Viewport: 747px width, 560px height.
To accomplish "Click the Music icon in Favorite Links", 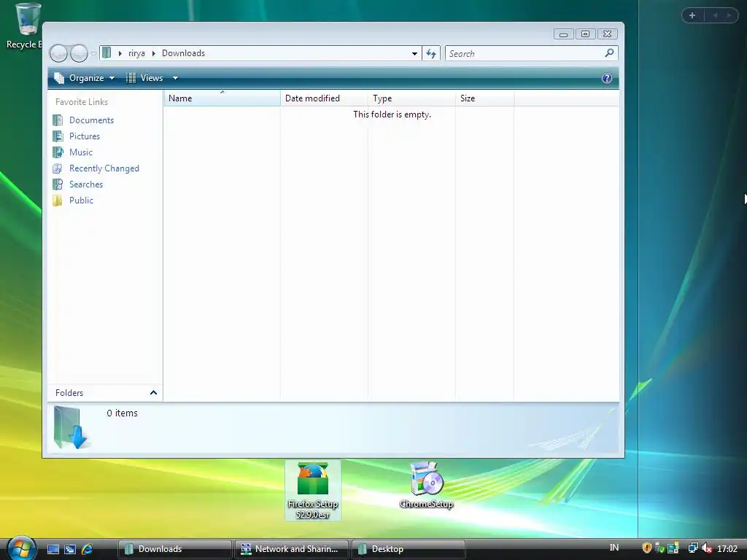I will pyautogui.click(x=58, y=152).
